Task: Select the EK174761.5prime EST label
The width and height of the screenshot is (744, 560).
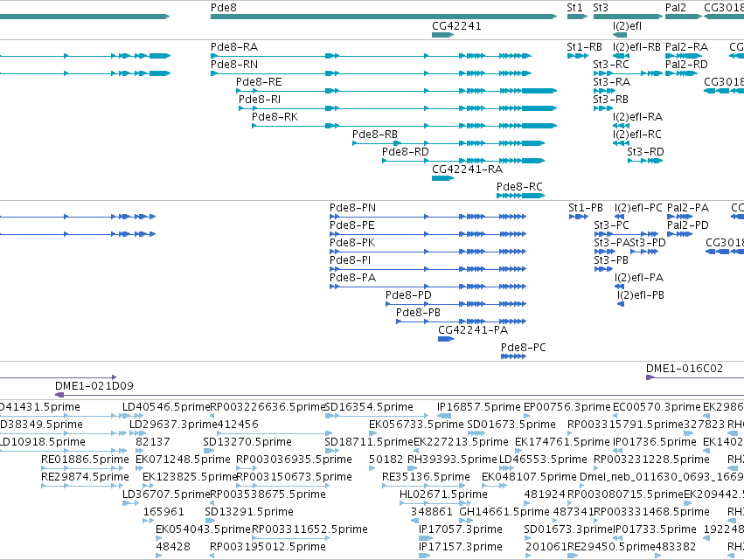Action: 562,442
